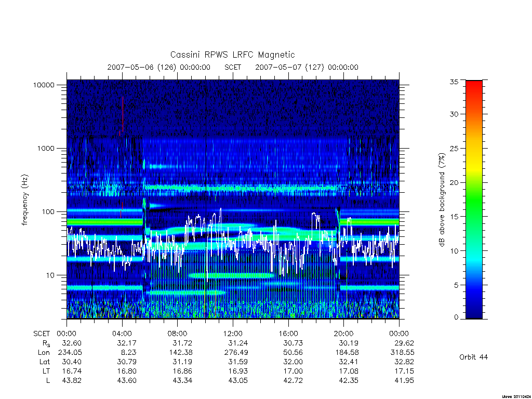This screenshot has width=532, height=399.
Task: Click the colorbar dark blue bottom region
Action: [x=474, y=311]
